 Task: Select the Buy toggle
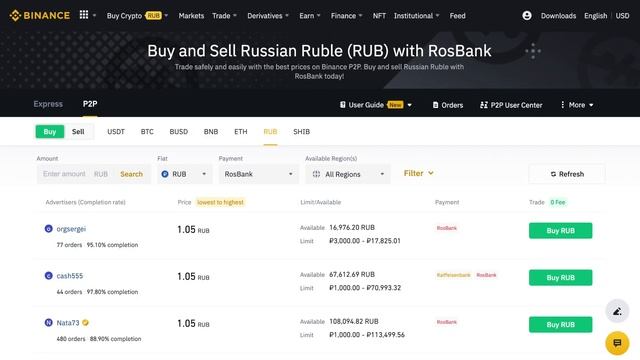click(50, 131)
